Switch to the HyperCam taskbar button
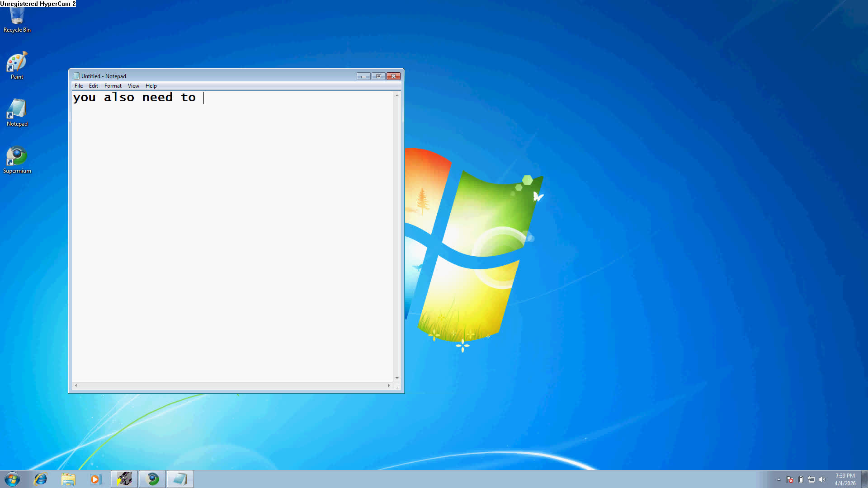This screenshot has height=488, width=868. 124,479
